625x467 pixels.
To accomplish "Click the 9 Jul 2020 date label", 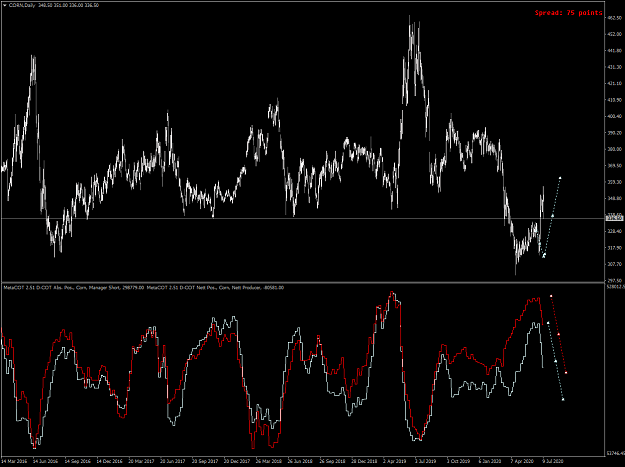I will 553,461.
